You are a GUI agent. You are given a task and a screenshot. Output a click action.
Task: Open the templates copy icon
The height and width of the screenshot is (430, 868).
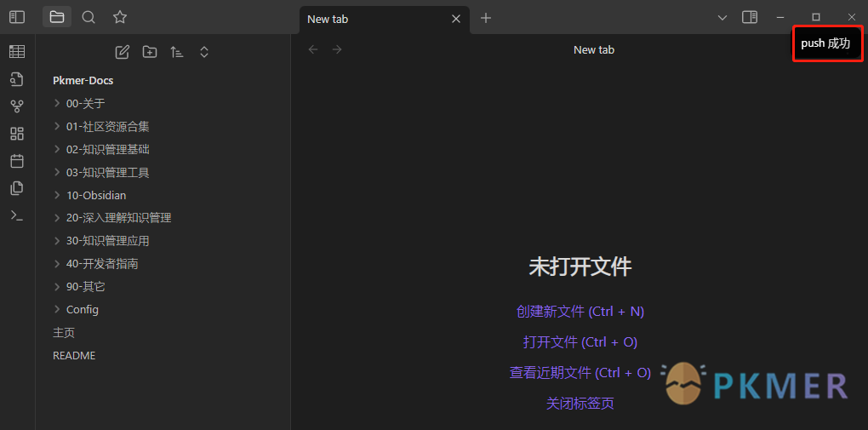point(17,188)
